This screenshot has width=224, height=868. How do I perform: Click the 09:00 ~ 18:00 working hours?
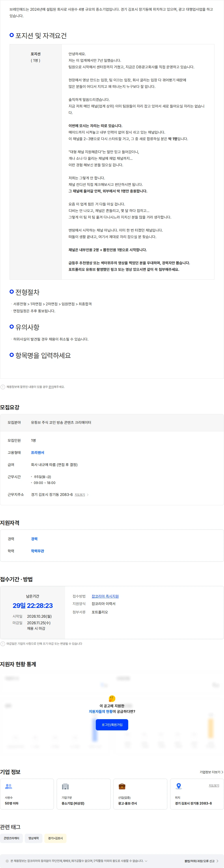(x=45, y=483)
